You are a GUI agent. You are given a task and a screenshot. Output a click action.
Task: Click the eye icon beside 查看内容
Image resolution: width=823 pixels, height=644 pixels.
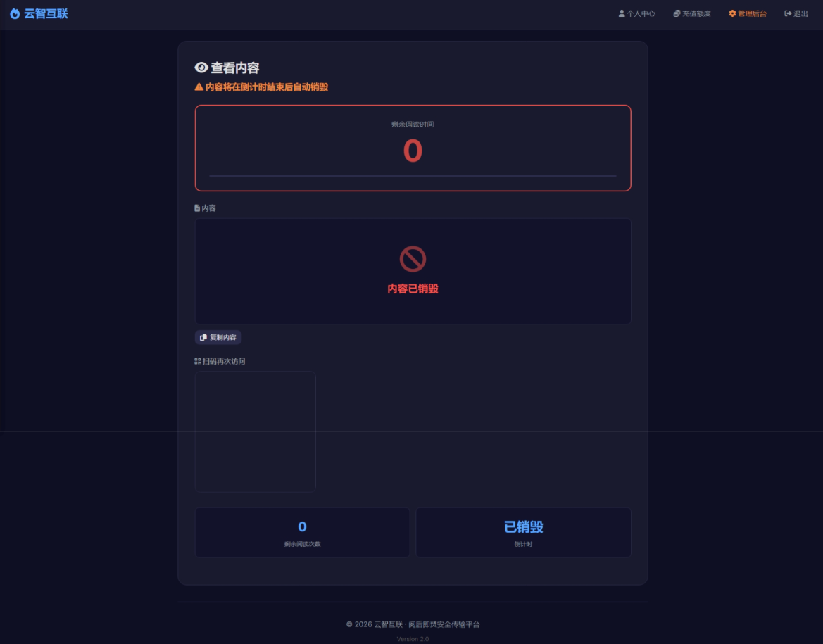(201, 68)
